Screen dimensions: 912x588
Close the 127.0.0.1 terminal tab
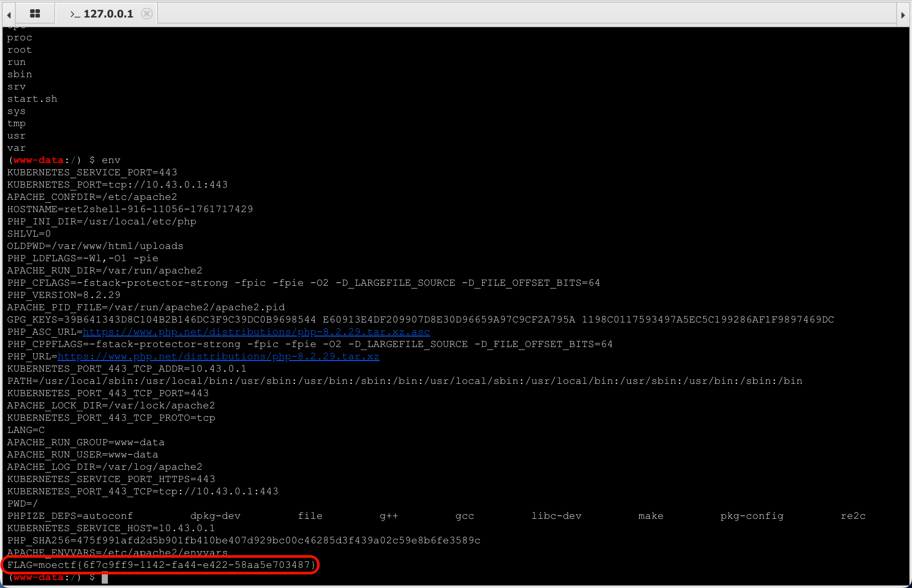pyautogui.click(x=147, y=14)
